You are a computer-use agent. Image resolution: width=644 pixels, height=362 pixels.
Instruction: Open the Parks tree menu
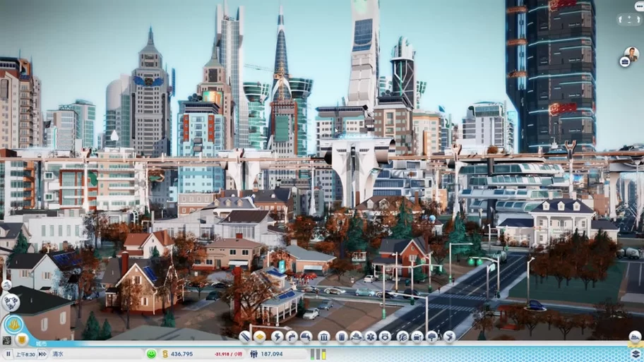click(x=431, y=337)
